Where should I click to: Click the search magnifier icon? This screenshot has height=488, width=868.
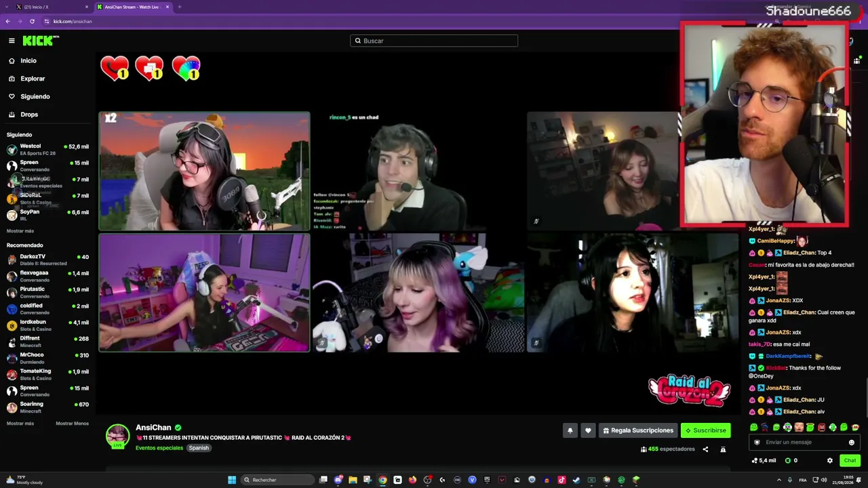click(x=358, y=41)
